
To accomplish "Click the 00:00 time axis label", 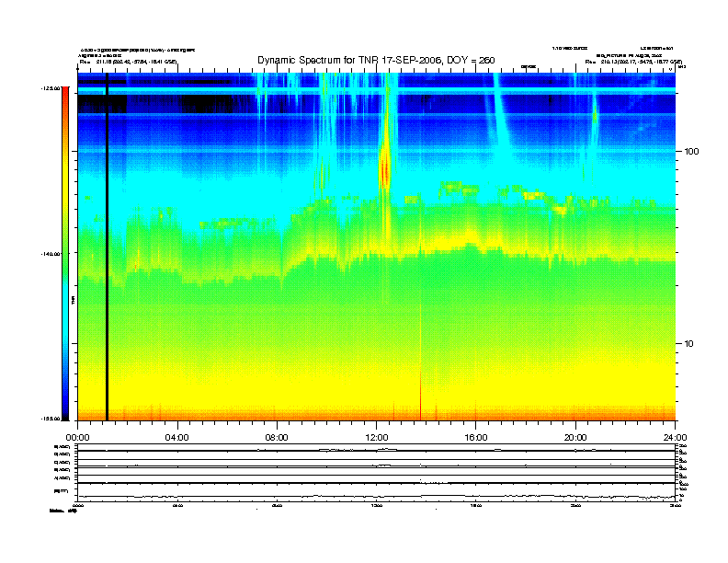I will pos(77,438).
